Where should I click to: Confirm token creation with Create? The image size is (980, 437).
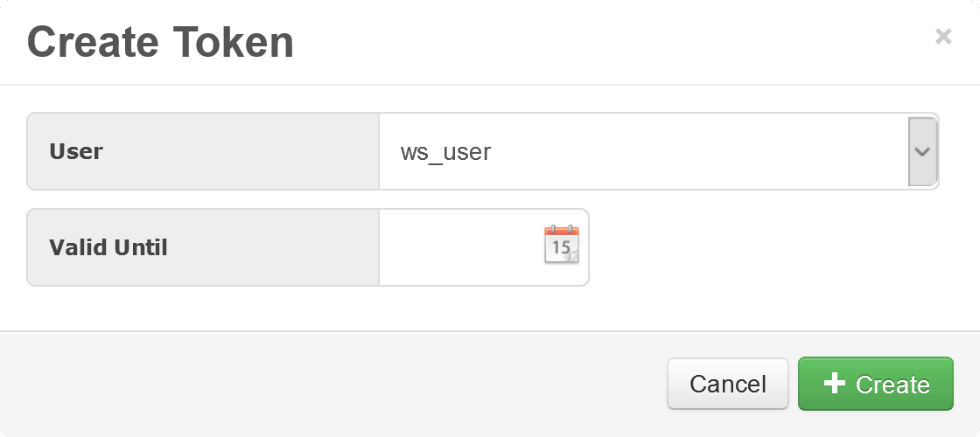(875, 384)
